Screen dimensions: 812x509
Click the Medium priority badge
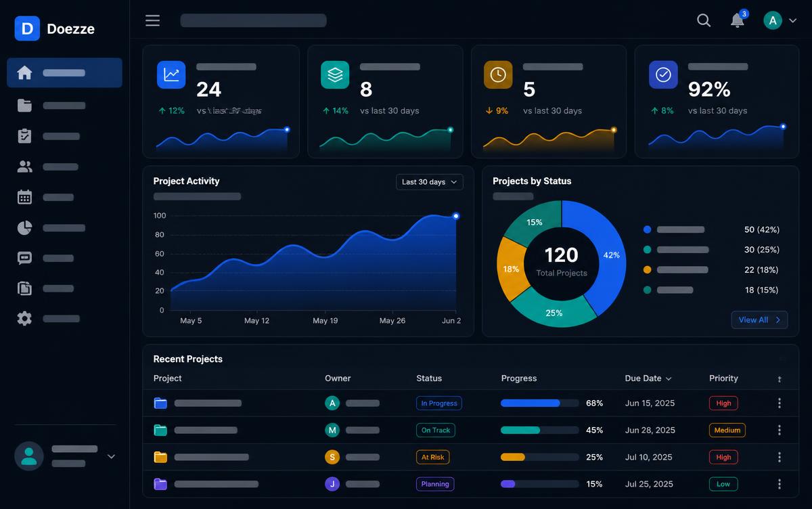[727, 430]
